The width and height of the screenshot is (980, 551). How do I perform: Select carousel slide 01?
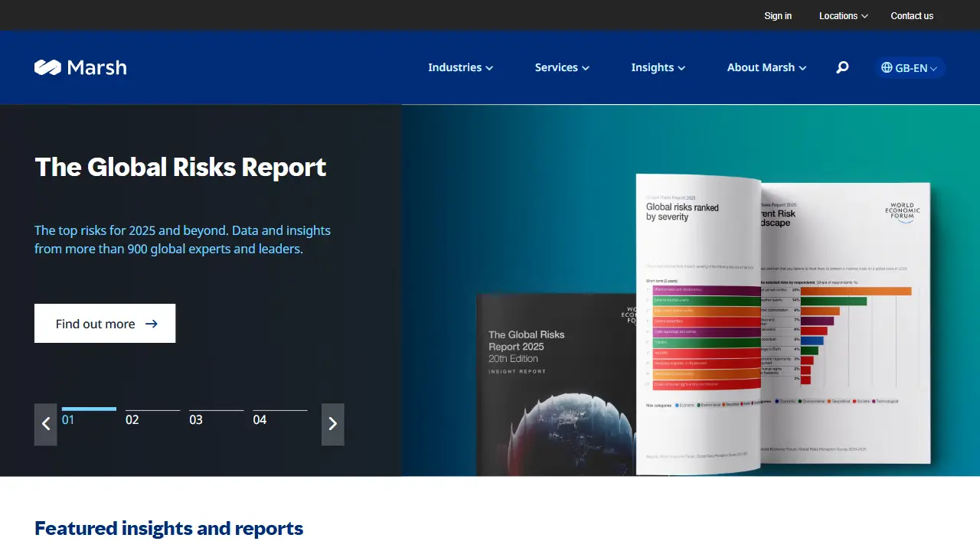click(x=89, y=417)
